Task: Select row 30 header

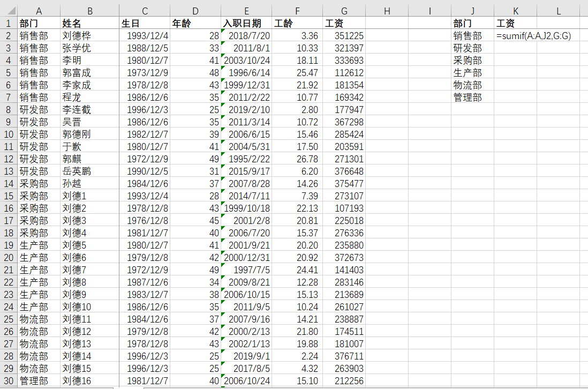Action: pos(9,381)
